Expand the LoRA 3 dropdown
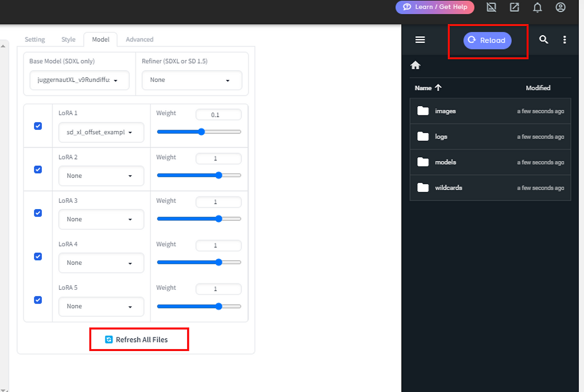This screenshot has width=584, height=392. (101, 219)
